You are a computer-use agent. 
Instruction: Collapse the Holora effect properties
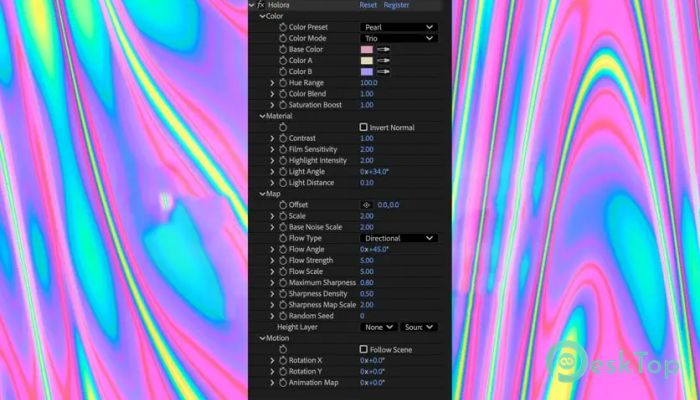pos(252,5)
